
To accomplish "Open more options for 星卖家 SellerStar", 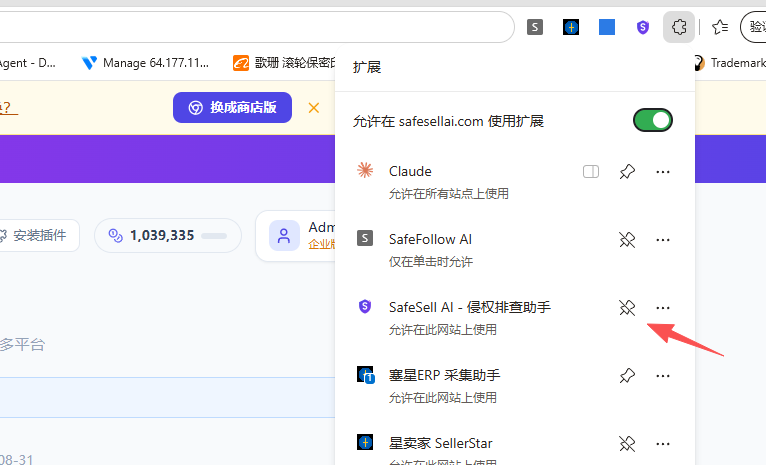I will 663,444.
